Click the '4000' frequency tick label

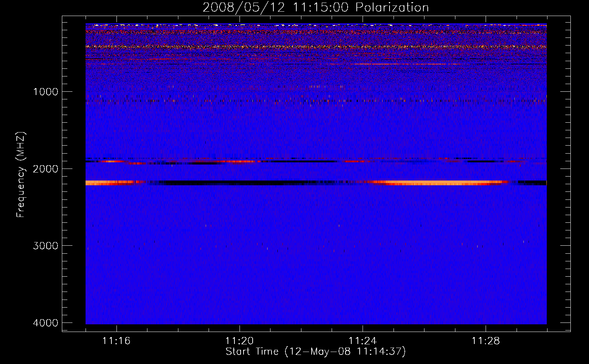click(x=46, y=323)
